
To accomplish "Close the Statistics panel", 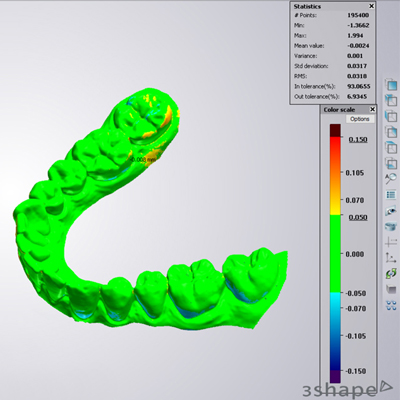I will (x=371, y=6).
